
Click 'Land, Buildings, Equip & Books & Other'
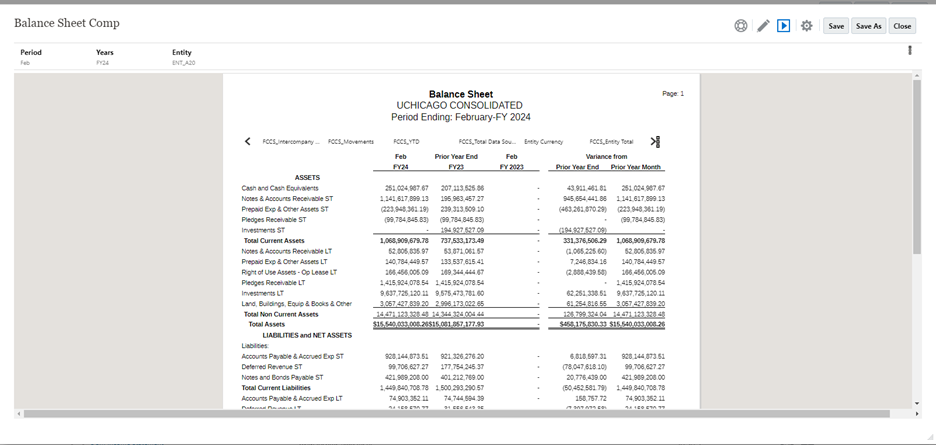(x=297, y=303)
